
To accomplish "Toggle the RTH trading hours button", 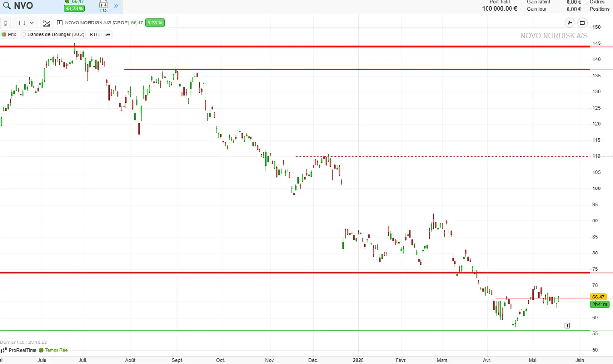I will pyautogui.click(x=94, y=34).
